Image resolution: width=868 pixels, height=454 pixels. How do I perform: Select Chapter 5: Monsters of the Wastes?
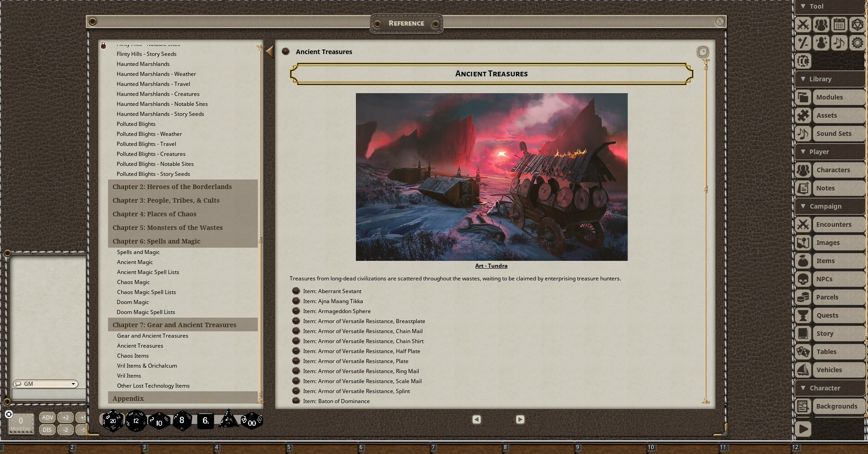click(168, 227)
